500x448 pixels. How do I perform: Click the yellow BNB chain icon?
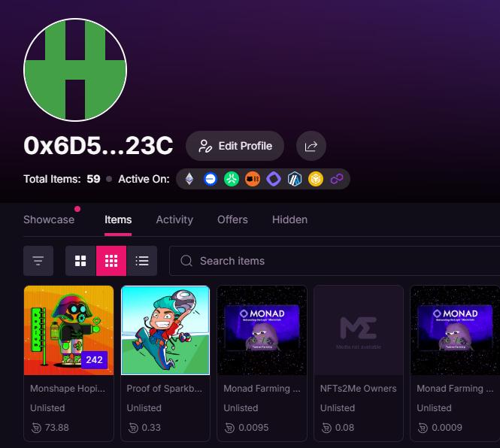pos(316,179)
